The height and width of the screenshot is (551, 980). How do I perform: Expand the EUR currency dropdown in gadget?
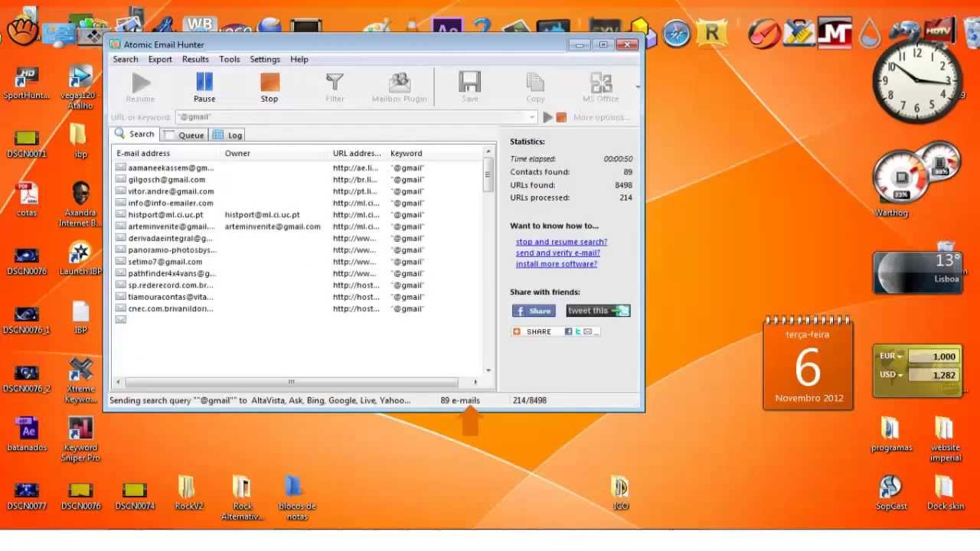(x=900, y=356)
